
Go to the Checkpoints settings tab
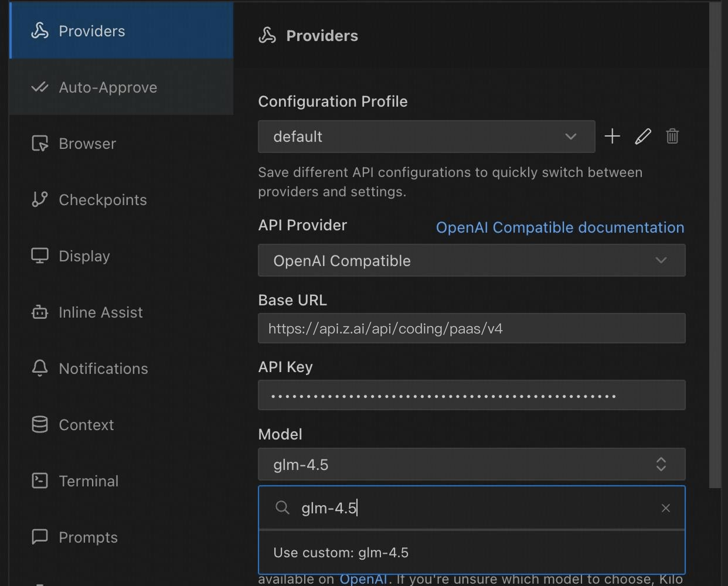coord(121,200)
